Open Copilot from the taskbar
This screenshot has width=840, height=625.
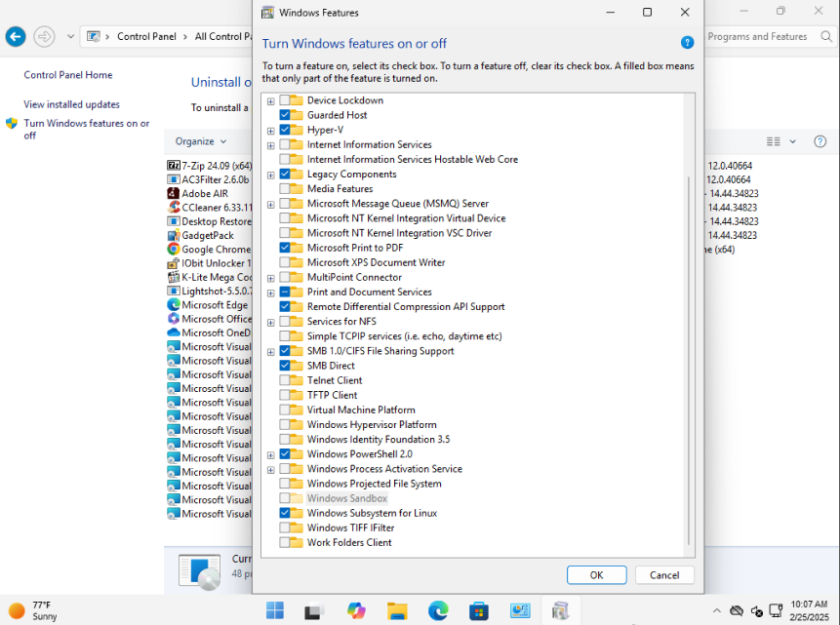point(356,610)
